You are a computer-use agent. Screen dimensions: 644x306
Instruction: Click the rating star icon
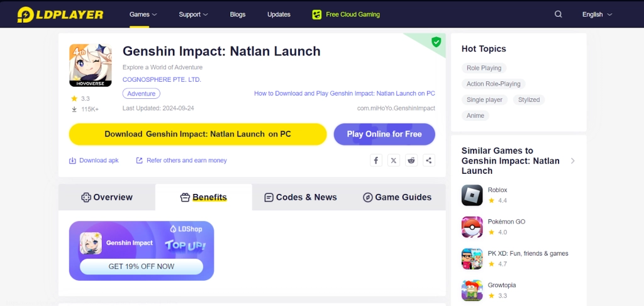point(74,98)
